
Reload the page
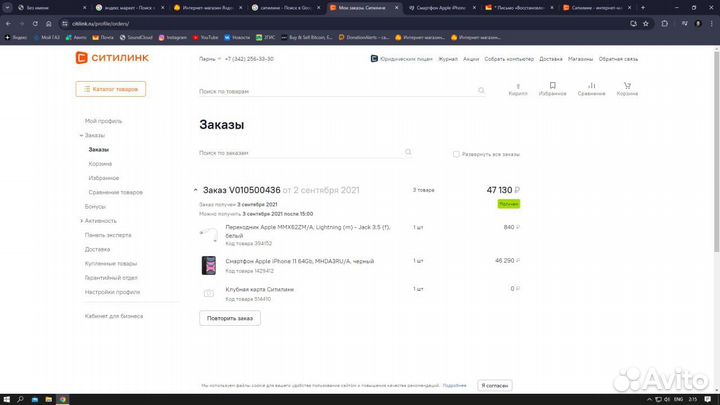click(35, 23)
